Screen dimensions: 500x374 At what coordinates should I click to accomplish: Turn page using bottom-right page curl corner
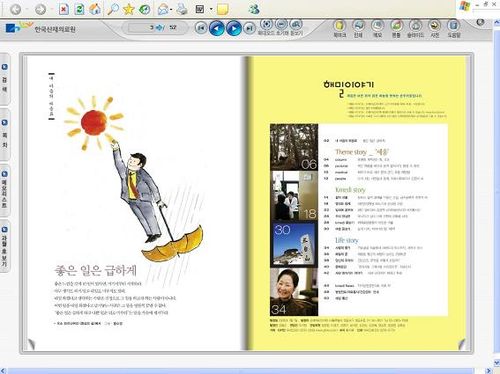point(463,344)
